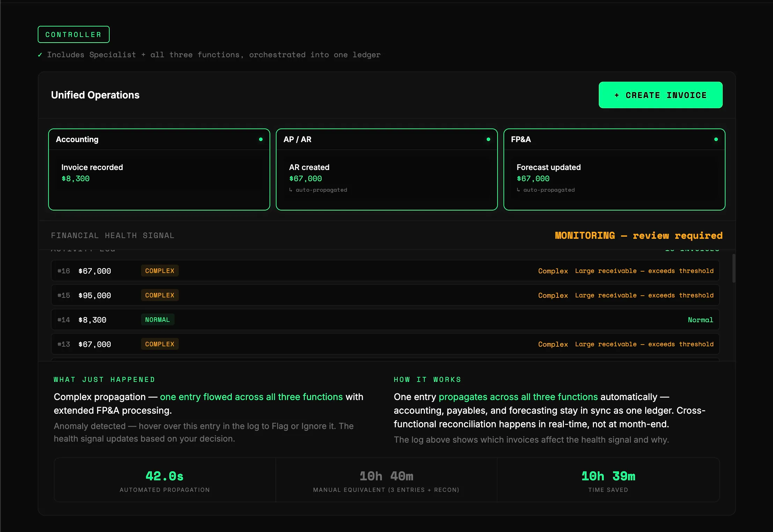
Task: Click the AP / AR card status dot
Action: point(488,139)
